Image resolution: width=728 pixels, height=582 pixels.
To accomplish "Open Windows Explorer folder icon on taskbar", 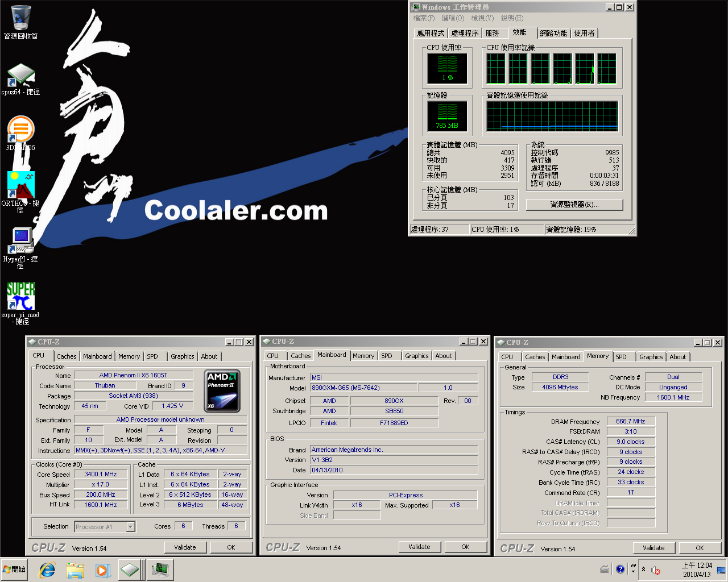I will tap(75, 569).
